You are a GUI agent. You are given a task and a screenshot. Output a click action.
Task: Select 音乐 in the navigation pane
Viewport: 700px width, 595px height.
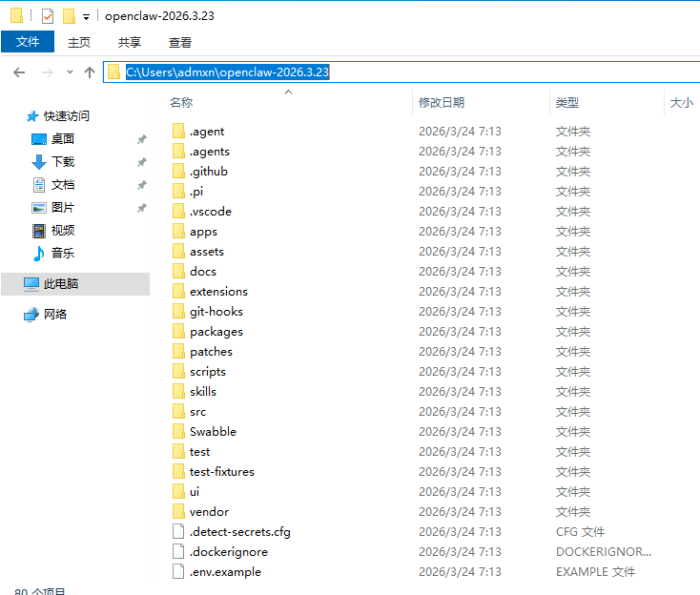click(62, 254)
